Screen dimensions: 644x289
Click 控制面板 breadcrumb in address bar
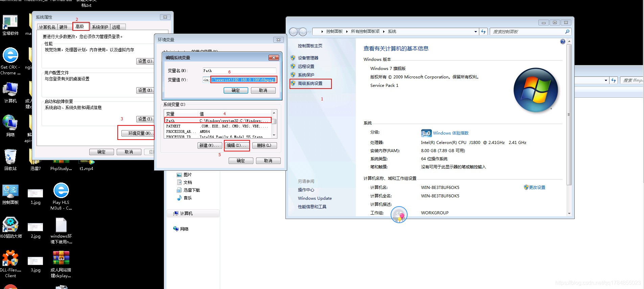pyautogui.click(x=335, y=31)
